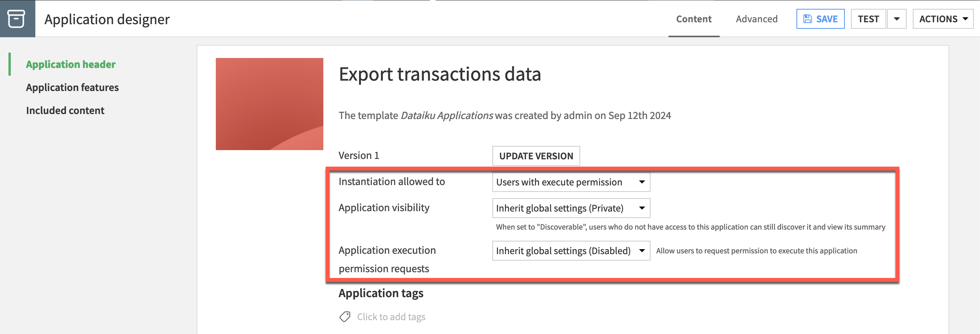Image resolution: width=980 pixels, height=334 pixels.
Task: Open Included content section
Action: tap(65, 110)
